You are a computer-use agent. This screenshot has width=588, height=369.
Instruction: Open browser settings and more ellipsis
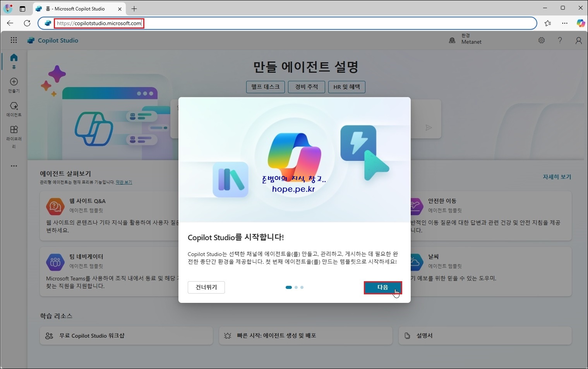click(x=565, y=23)
